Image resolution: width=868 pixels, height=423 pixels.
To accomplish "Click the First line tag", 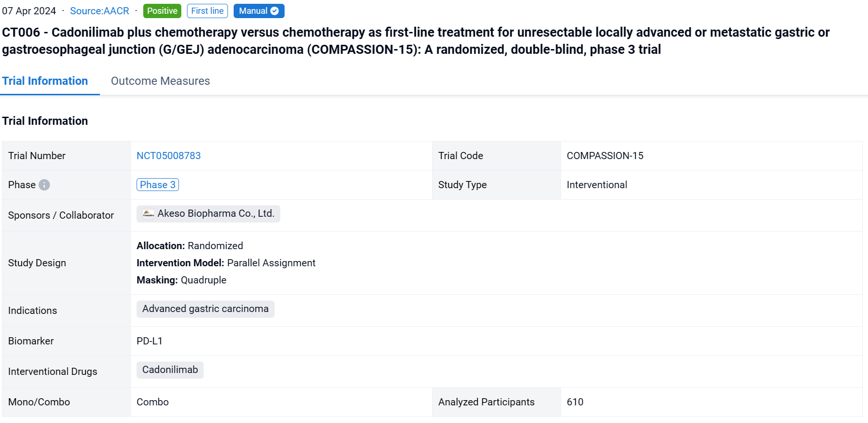I will 207,11.
